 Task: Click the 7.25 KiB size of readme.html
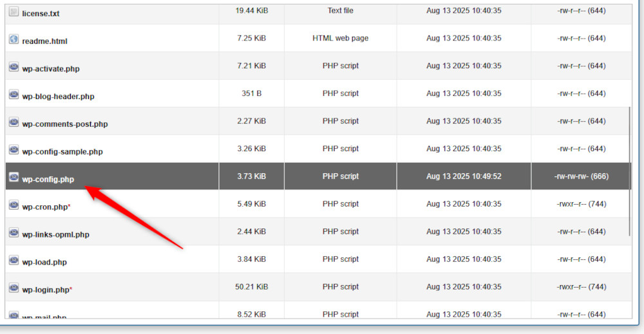251,38
